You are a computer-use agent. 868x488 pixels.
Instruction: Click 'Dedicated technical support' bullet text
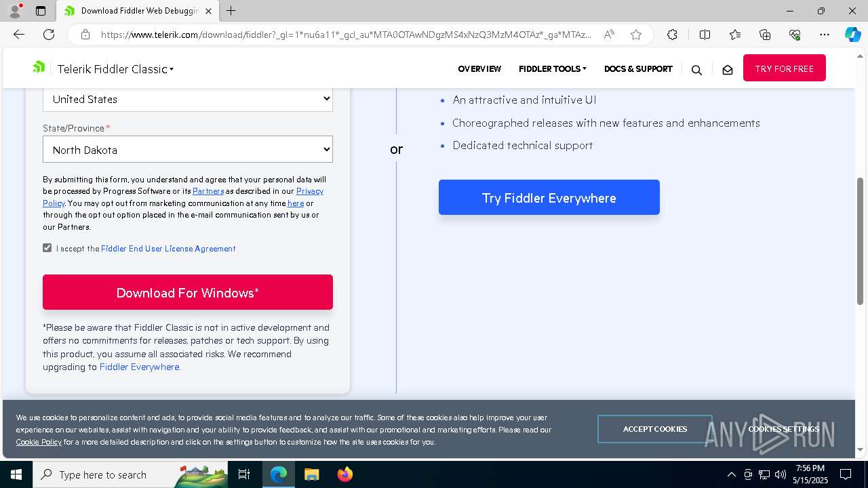point(523,145)
